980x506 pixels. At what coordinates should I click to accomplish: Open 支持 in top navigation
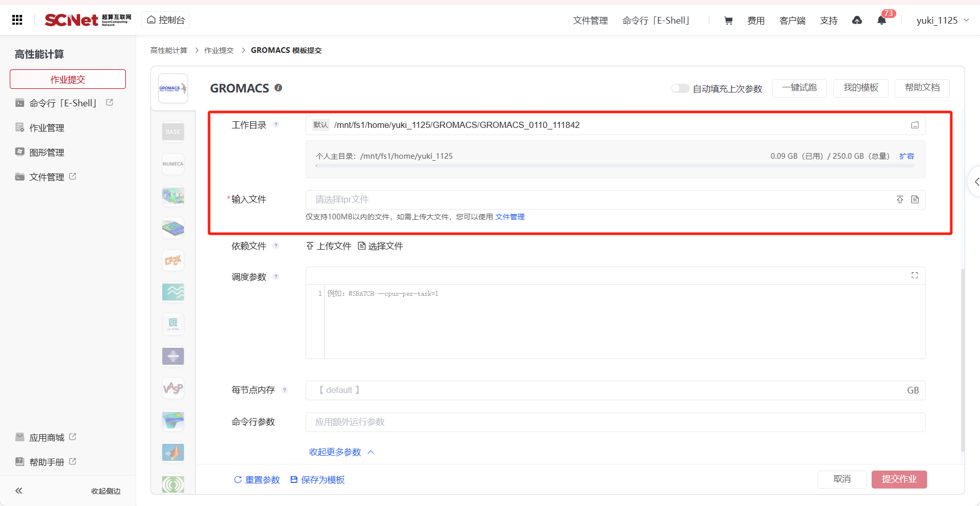point(829,21)
